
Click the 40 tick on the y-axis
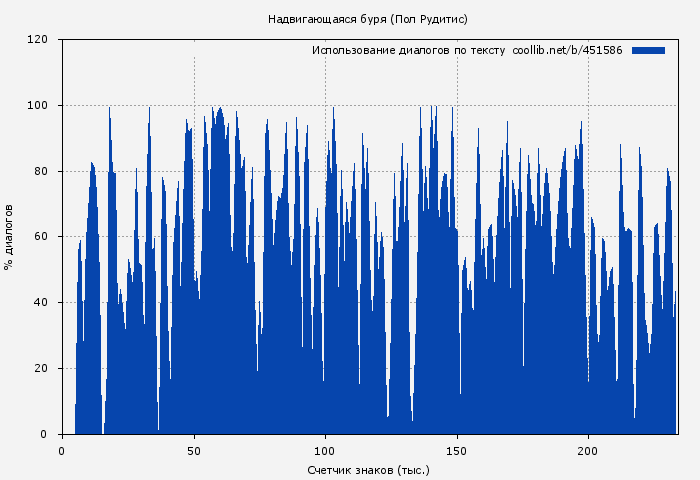tap(41, 303)
